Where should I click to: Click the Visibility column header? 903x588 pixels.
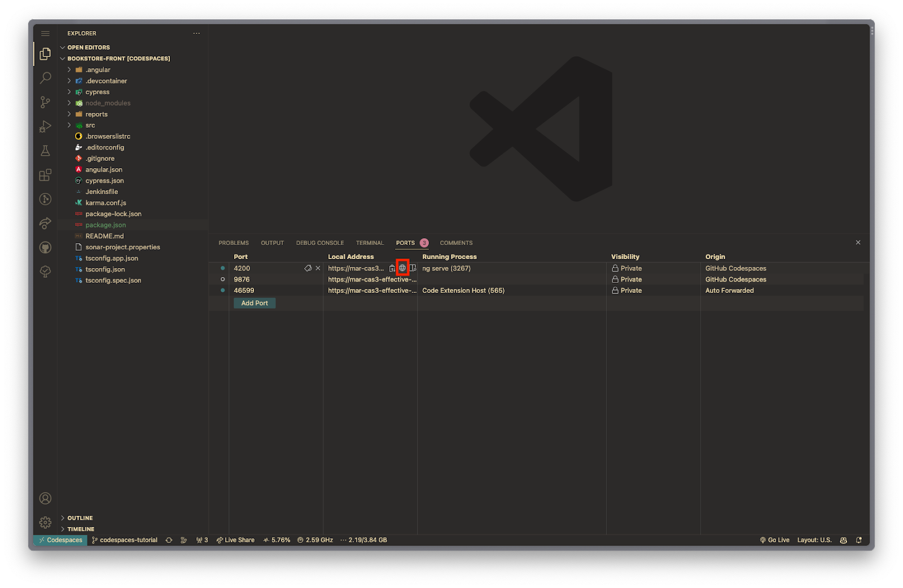tap(625, 257)
